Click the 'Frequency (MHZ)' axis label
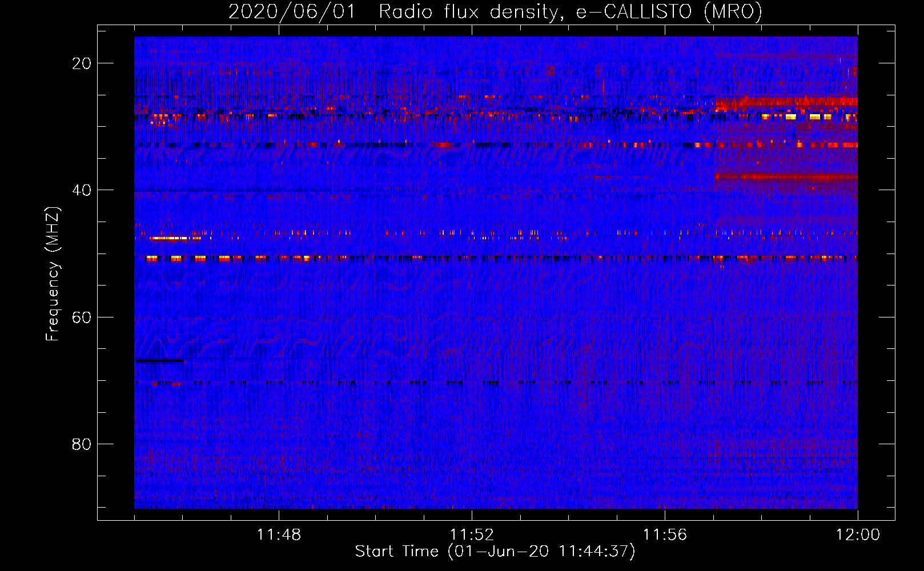Screen dimensions: 924x571 [53, 274]
